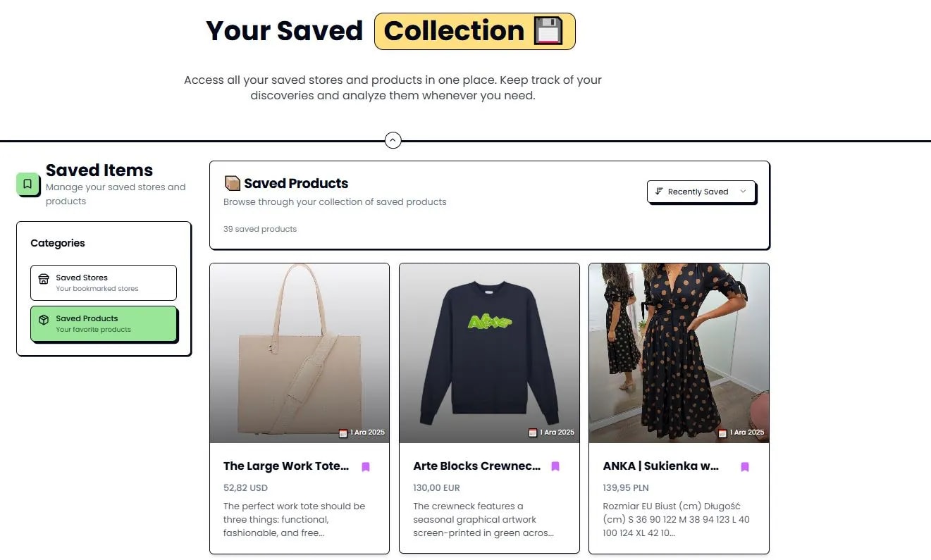This screenshot has height=560, width=931.
Task: Click the notebook icon next to Saved Products heading
Action: [x=233, y=182]
